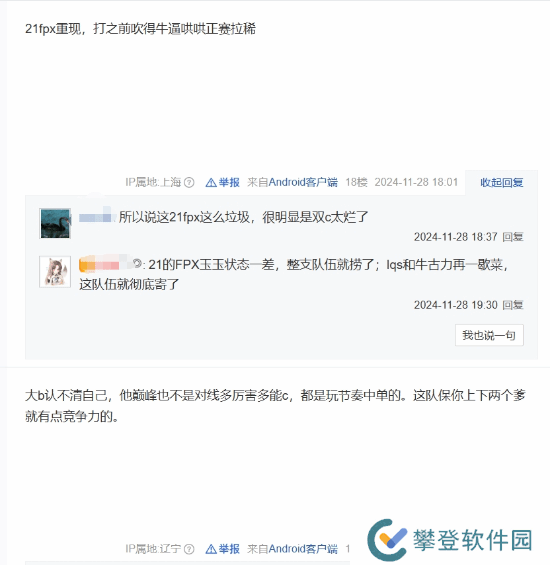Click the 2024-11-28 18:01 post timestamp
Viewport: 550px width, 565px height.
click(x=416, y=182)
